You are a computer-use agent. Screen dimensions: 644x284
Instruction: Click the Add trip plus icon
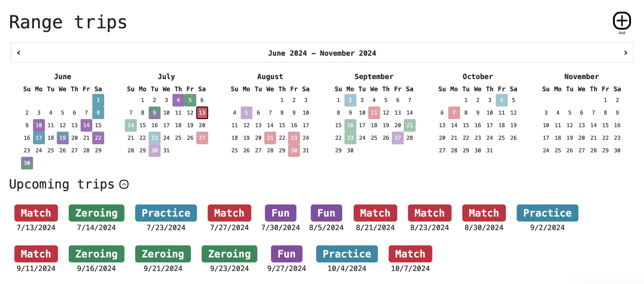pyautogui.click(x=622, y=21)
